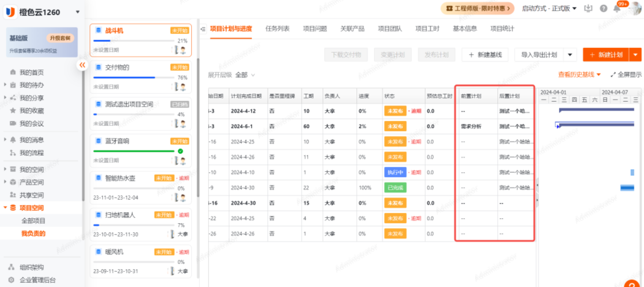Screen dimensions: 644x287
Task: Collapse sidebar with double chevron icon
Action: point(82,65)
